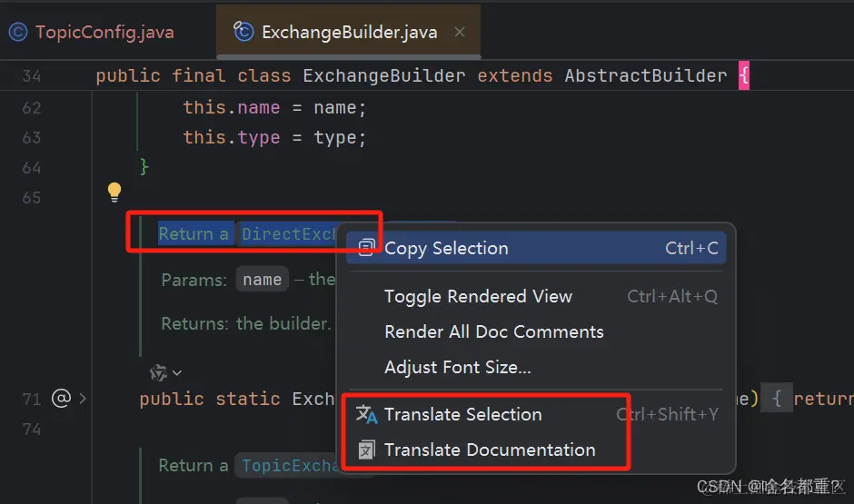Image resolution: width=854 pixels, height=504 pixels.
Task: Select Render All Doc Comments
Action: tap(536, 332)
